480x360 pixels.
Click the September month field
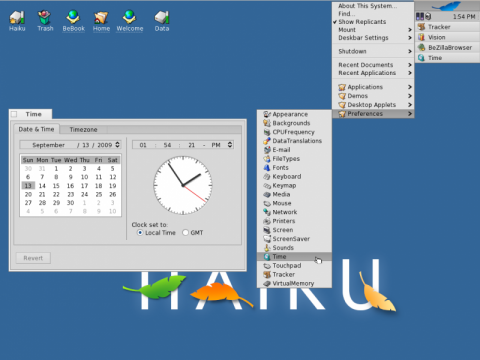[x=48, y=145]
